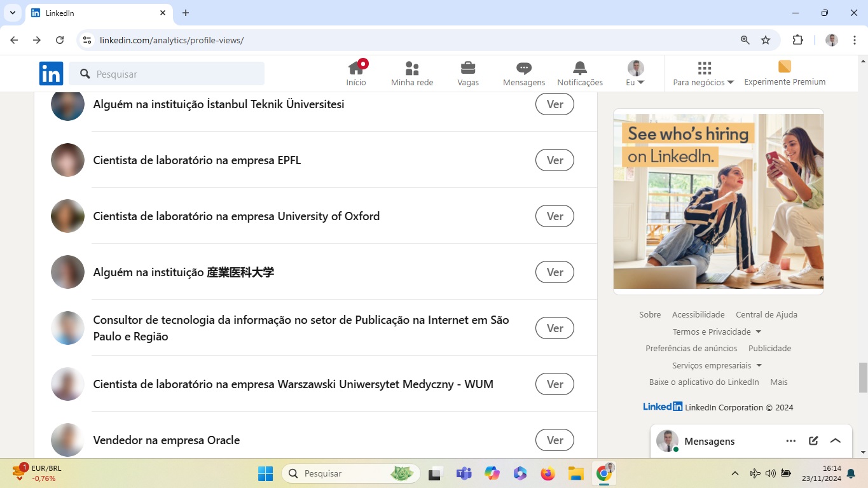Image resolution: width=868 pixels, height=488 pixels.
Task: Click Experimente Premium link
Action: (785, 74)
